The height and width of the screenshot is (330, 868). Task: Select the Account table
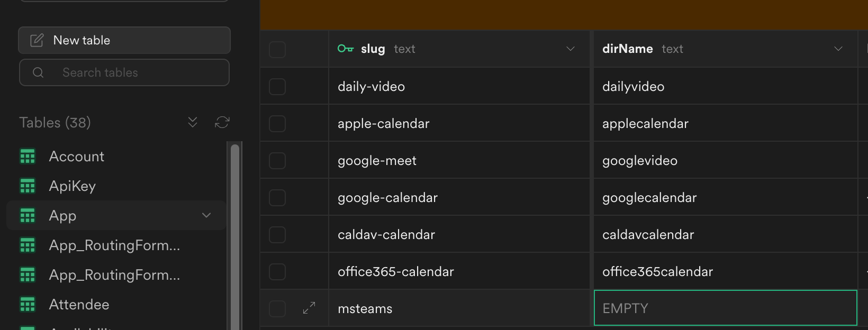[77, 156]
